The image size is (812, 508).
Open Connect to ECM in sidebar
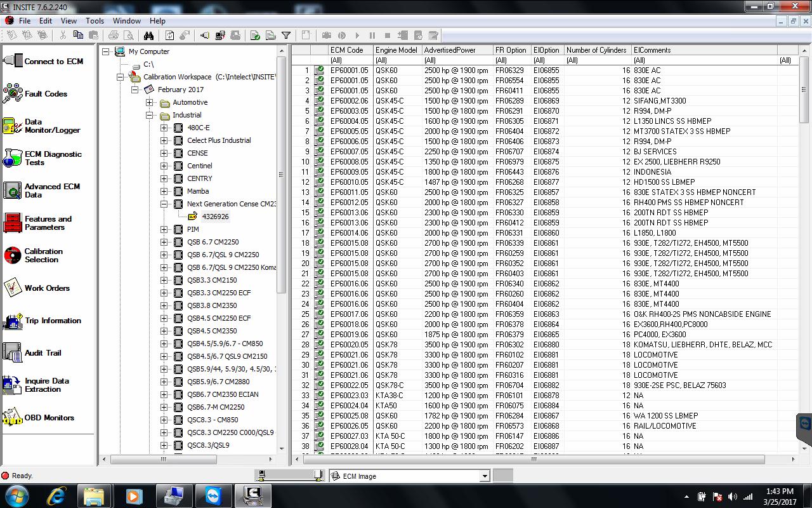tap(44, 61)
